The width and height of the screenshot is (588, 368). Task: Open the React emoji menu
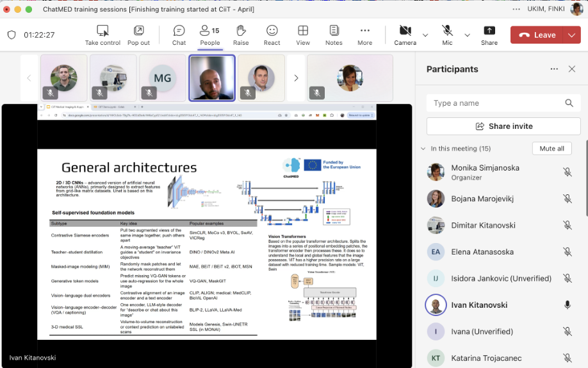coord(272,31)
